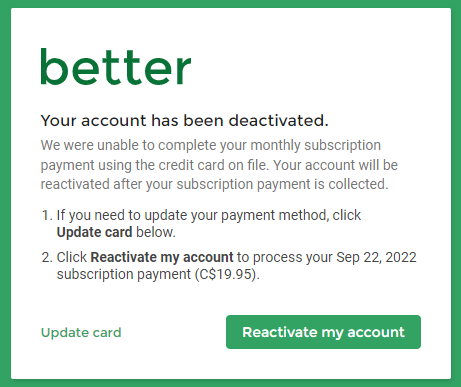Click the credit card on file phrase
The width and height of the screenshot is (461, 387).
click(213, 165)
